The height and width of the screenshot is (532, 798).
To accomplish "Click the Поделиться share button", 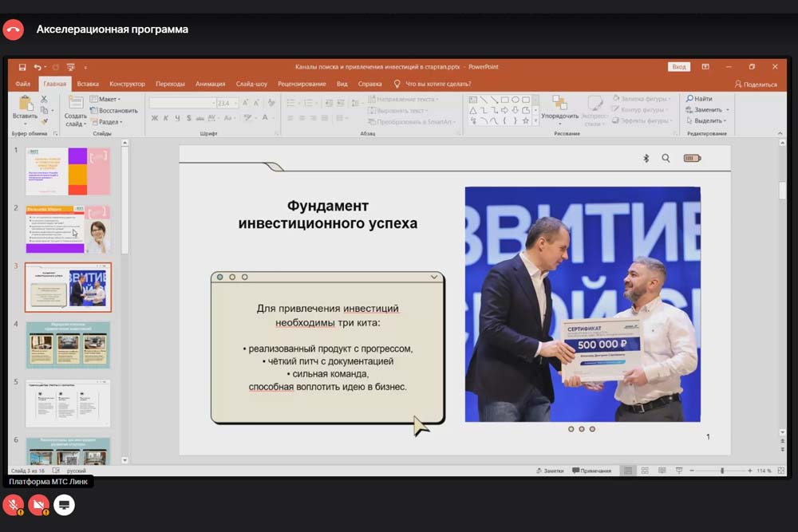I will 756,84.
